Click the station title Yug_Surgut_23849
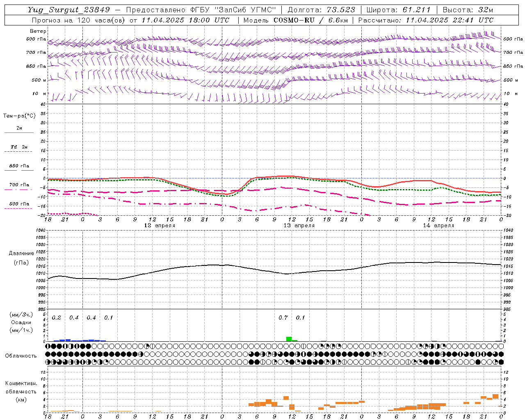525x420 pixels. point(69,10)
